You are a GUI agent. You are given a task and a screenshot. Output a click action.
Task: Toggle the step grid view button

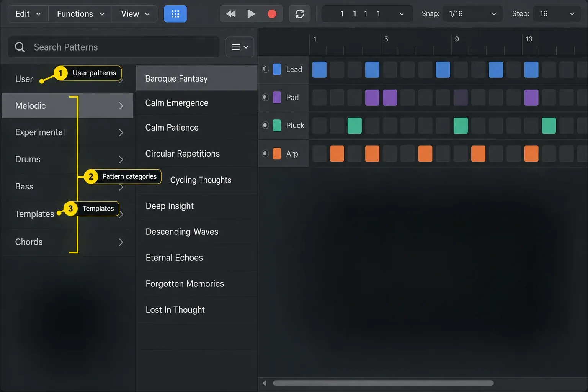[175, 14]
